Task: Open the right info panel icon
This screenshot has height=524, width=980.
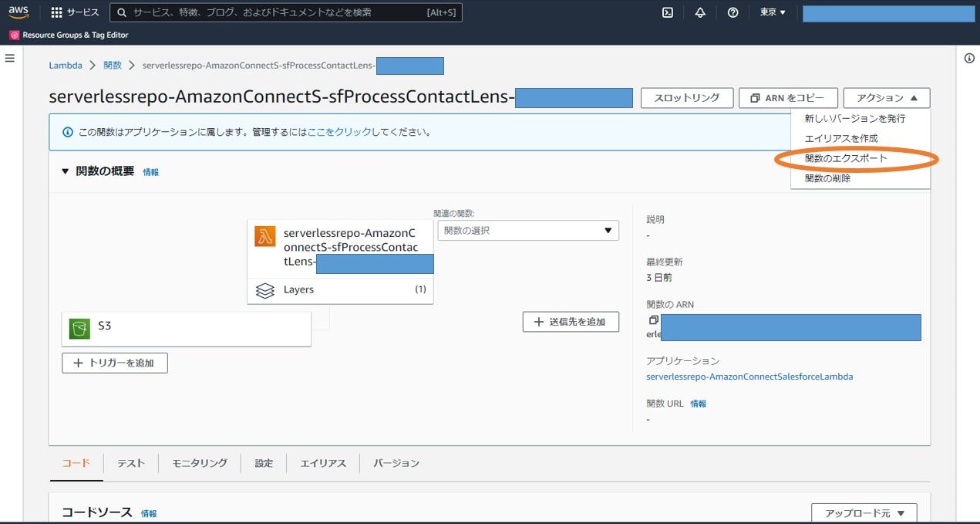Action: 970,59
